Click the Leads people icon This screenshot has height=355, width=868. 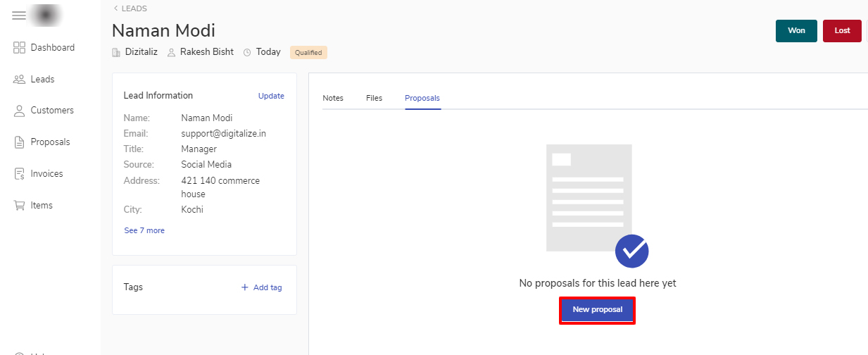[19, 80]
